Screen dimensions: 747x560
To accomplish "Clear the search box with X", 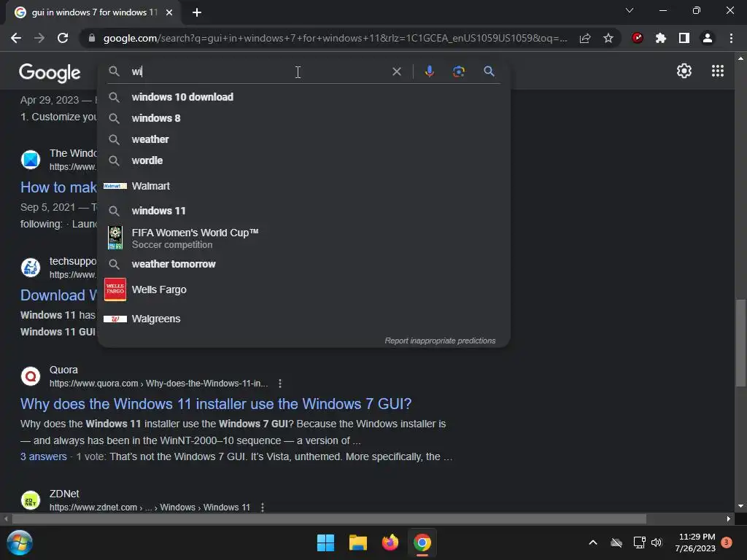I will pos(396,71).
